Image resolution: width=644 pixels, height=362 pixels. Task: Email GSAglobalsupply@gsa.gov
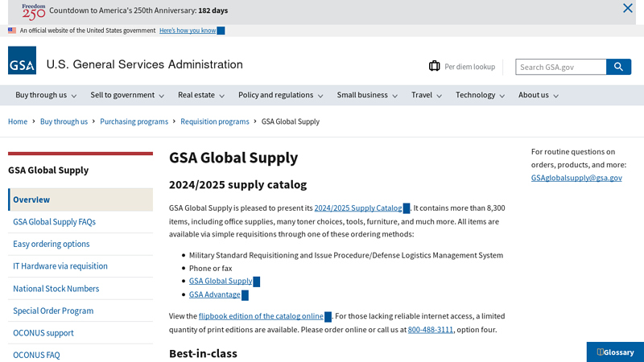click(576, 178)
